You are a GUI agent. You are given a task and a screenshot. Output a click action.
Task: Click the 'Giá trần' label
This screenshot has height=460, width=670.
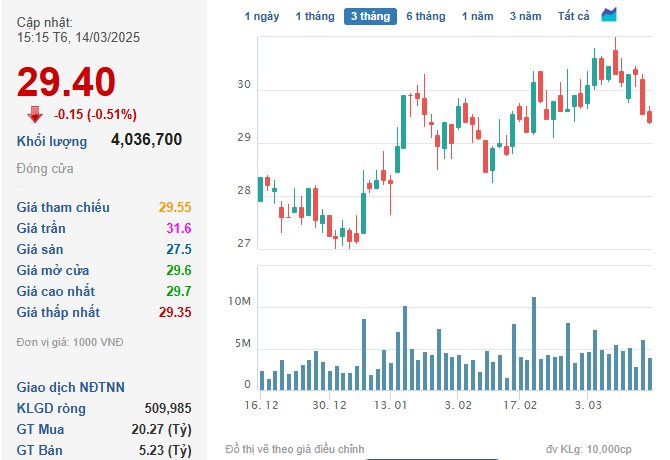pyautogui.click(x=41, y=228)
